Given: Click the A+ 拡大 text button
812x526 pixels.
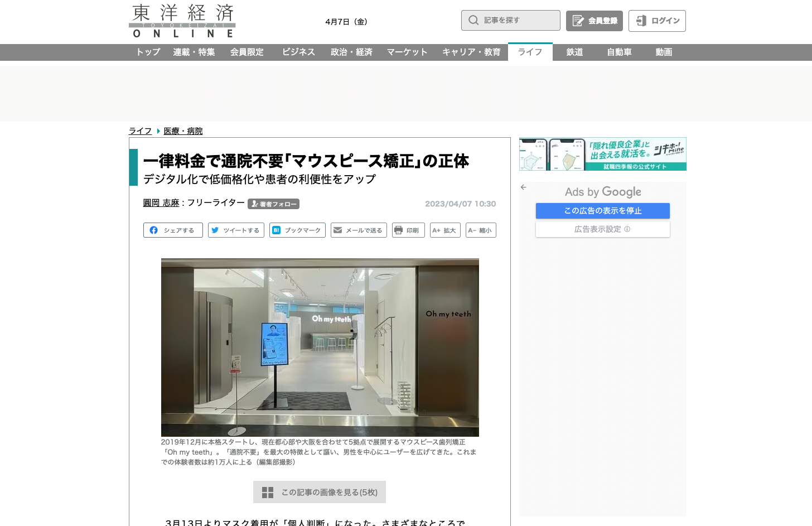Looking at the screenshot, I should click(445, 230).
